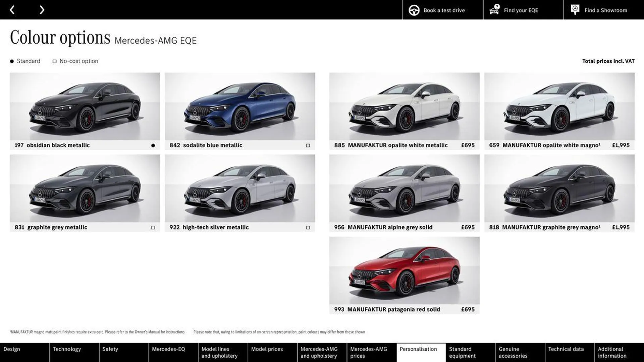Click 'Mercedes-AMG EQE' subtitle
644x362 pixels.
(x=156, y=41)
